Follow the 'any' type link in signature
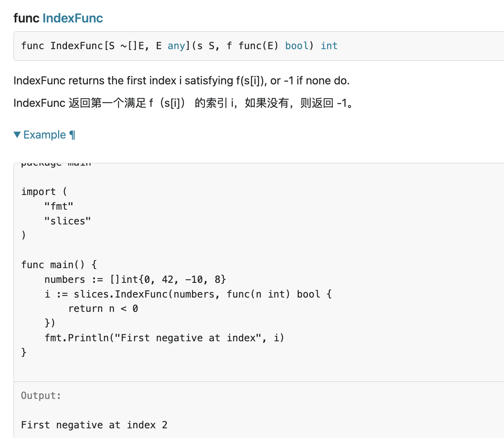Screen dimensions: 504x438 click(x=176, y=46)
